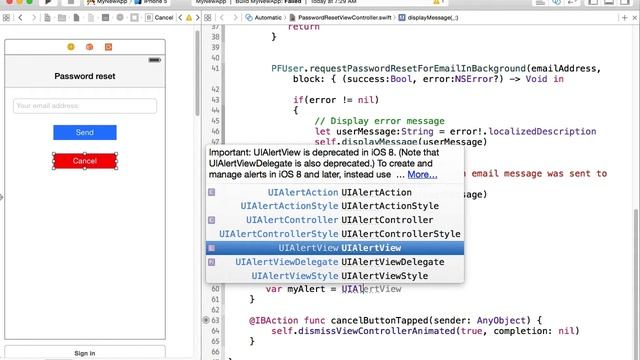Click line number 41 in gutter
Image resolution: width=640 pixels, height=360 pixels.
(215, 68)
